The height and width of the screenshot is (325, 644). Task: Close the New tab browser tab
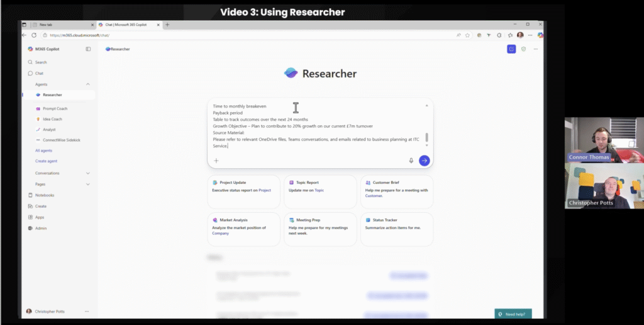(x=92, y=25)
